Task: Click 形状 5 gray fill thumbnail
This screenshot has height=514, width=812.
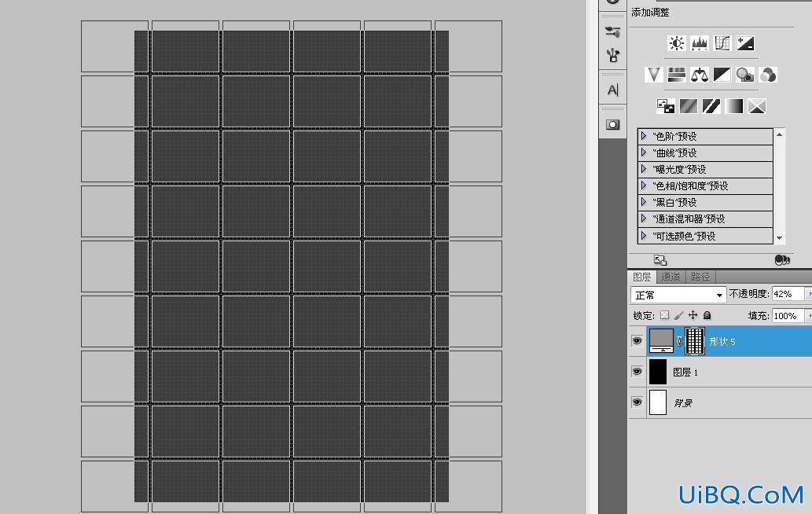Action: tap(661, 341)
